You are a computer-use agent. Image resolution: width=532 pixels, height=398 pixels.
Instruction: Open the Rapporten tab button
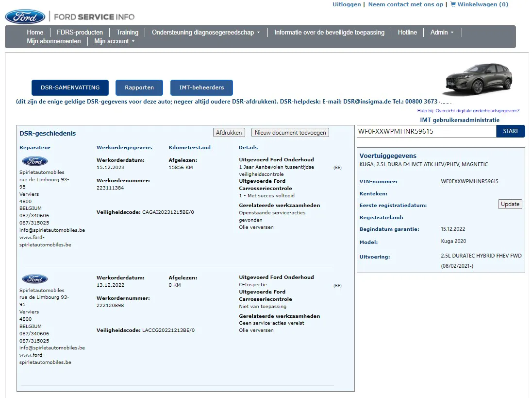pyautogui.click(x=139, y=87)
